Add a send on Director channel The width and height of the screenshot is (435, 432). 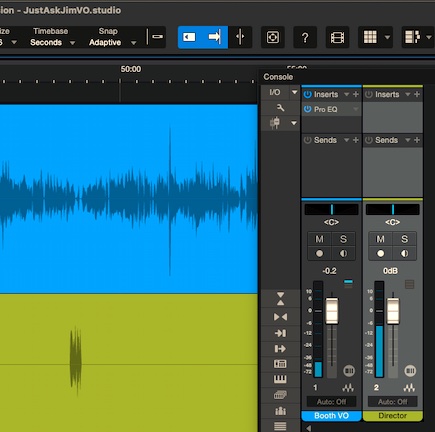[x=417, y=140]
